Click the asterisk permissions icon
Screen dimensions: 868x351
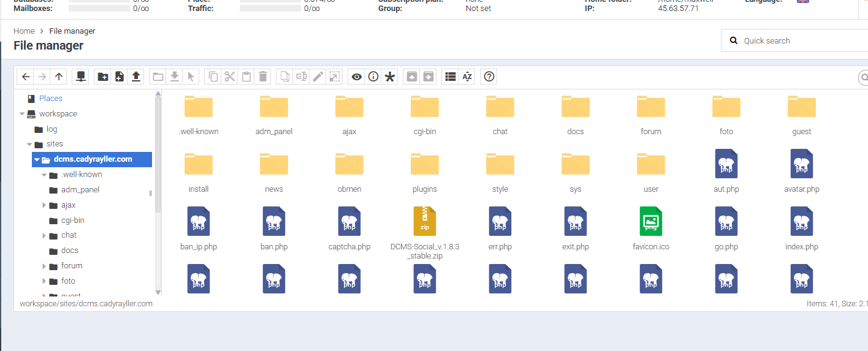coord(389,77)
